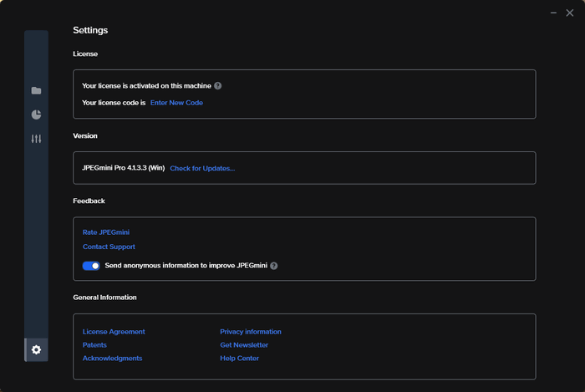Click the Enter New Code link
Screen dimensions: 585x392
(x=176, y=103)
